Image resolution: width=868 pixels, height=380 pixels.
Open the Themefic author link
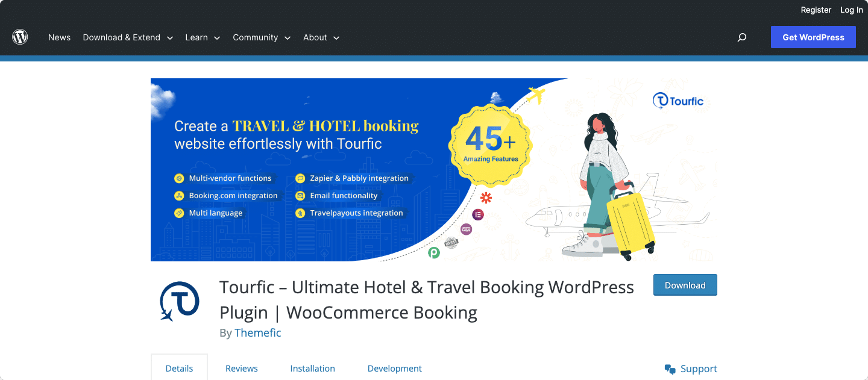tap(258, 333)
